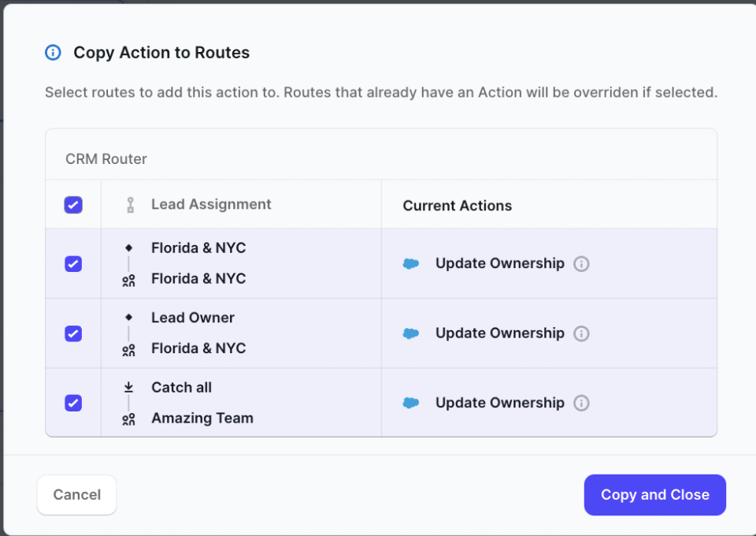Click info icon in Catch all row actions
Image resolution: width=756 pixels, height=536 pixels.
tap(581, 403)
